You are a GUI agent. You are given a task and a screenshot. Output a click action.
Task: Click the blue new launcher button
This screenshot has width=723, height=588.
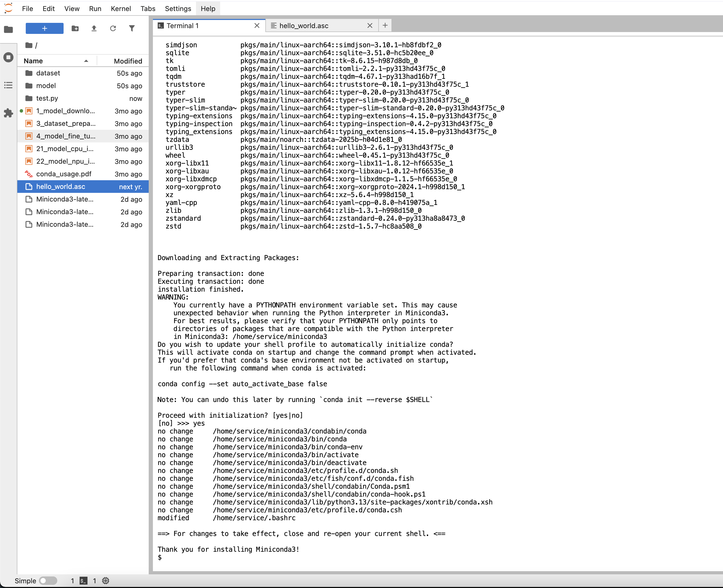coord(44,28)
